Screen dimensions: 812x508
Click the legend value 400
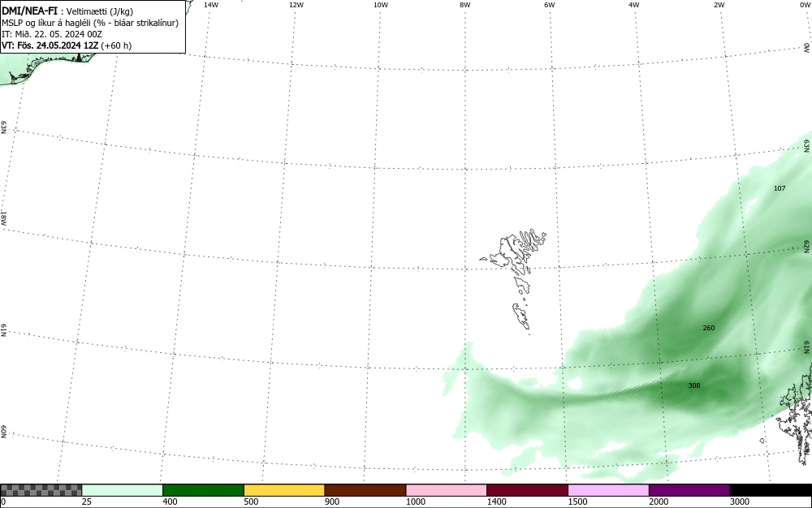pyautogui.click(x=170, y=502)
